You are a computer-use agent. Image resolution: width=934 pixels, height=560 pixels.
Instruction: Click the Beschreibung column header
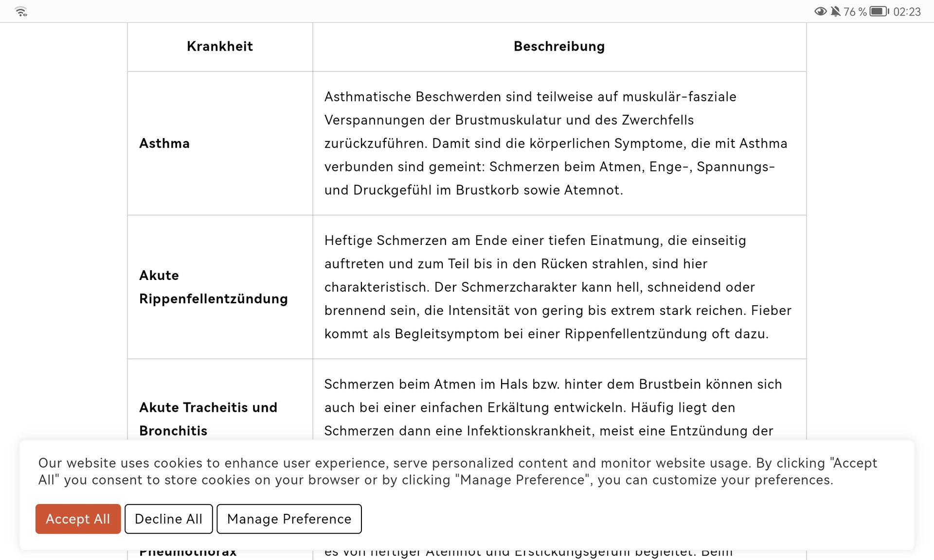559,46
